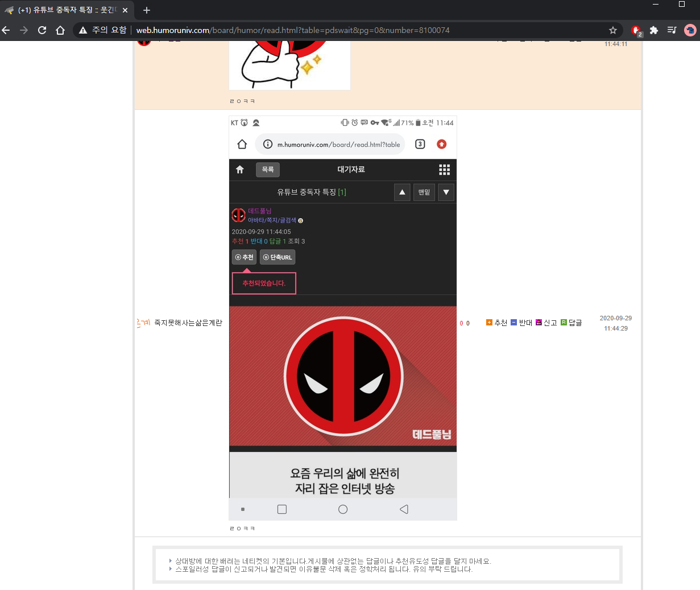The height and width of the screenshot is (590, 700).
Task: Minimize the browser window
Action: tap(656, 5)
